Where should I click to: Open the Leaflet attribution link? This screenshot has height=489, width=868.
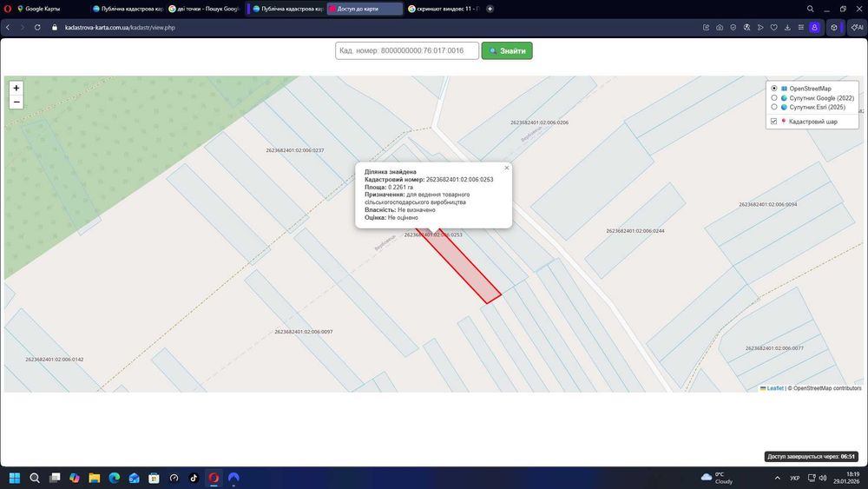(775, 388)
